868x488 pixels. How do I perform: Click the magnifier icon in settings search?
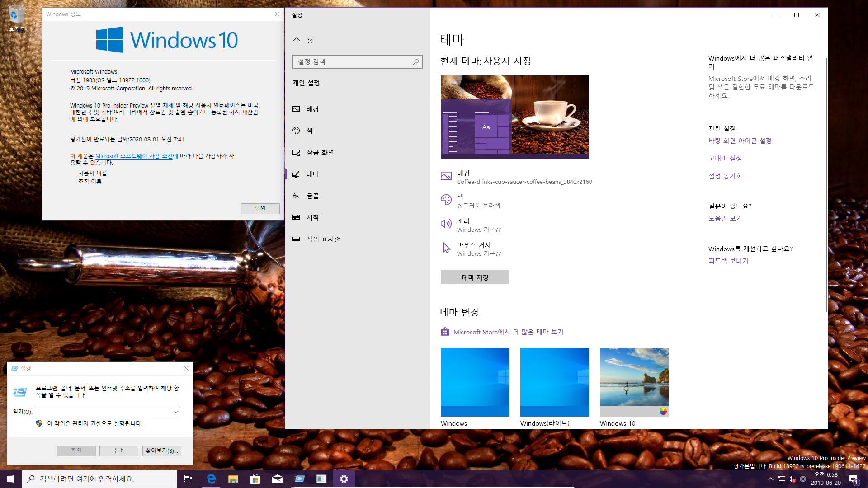click(416, 62)
